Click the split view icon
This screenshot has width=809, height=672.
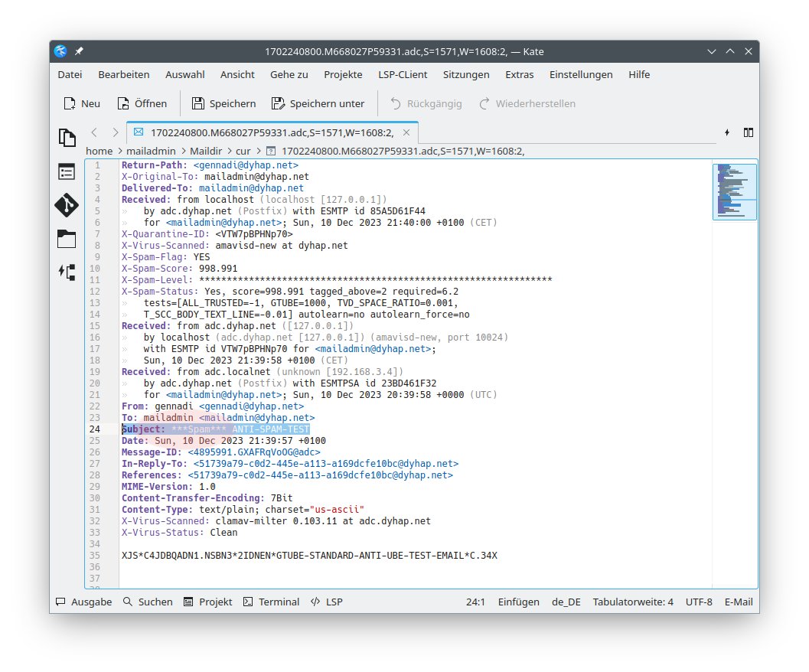pos(748,132)
